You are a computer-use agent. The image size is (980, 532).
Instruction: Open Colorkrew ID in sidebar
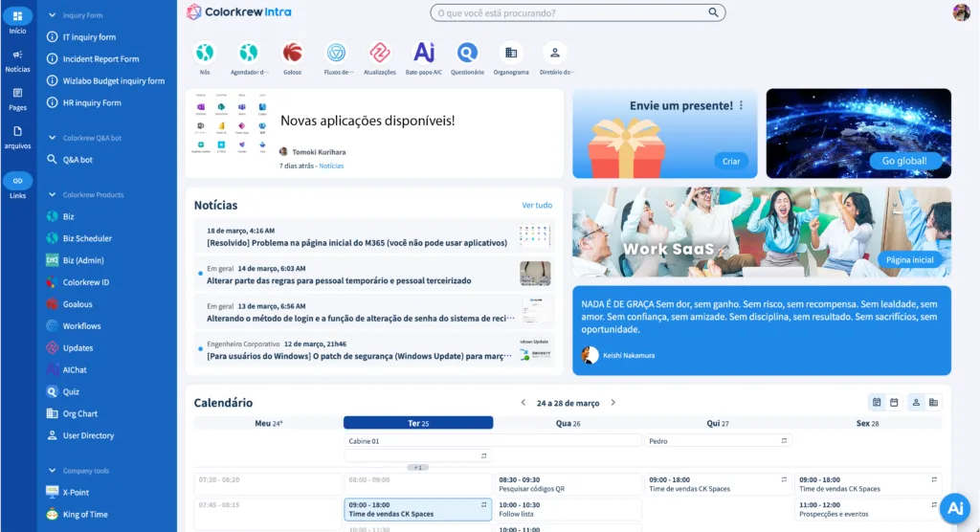tap(85, 282)
